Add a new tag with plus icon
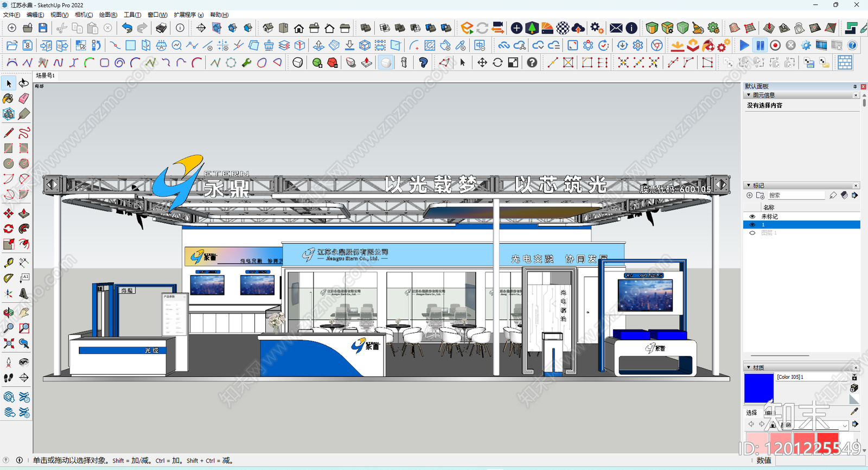 coord(750,195)
